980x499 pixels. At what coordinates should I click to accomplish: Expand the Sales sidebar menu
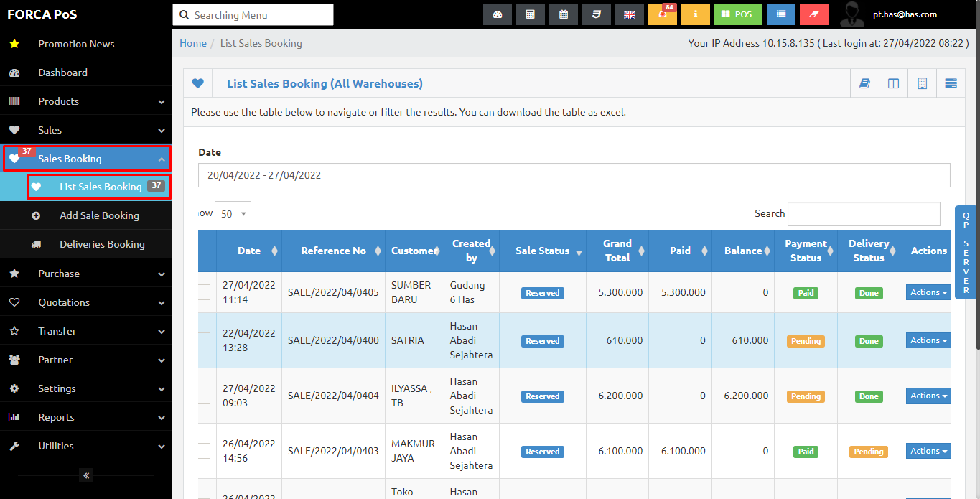[86, 130]
